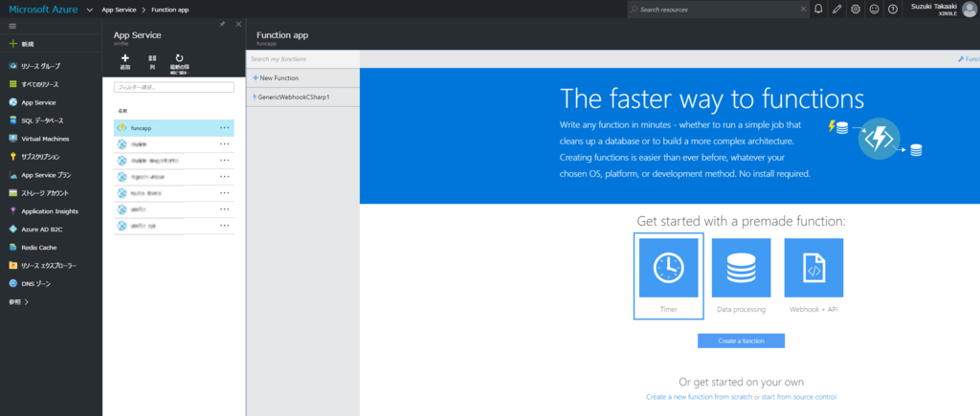The image size is (980, 416).
Task: Open the help question mark icon
Action: click(x=893, y=10)
